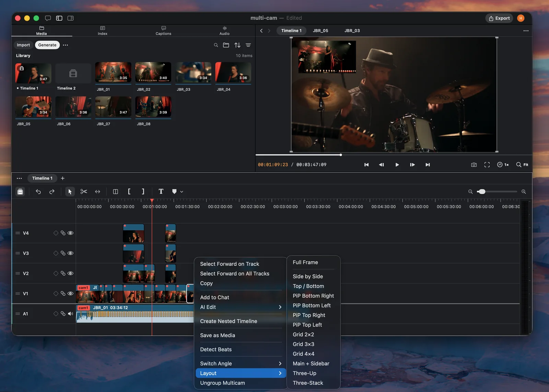Toggle the left sidebar panel icon
549x392 pixels.
tap(59, 18)
